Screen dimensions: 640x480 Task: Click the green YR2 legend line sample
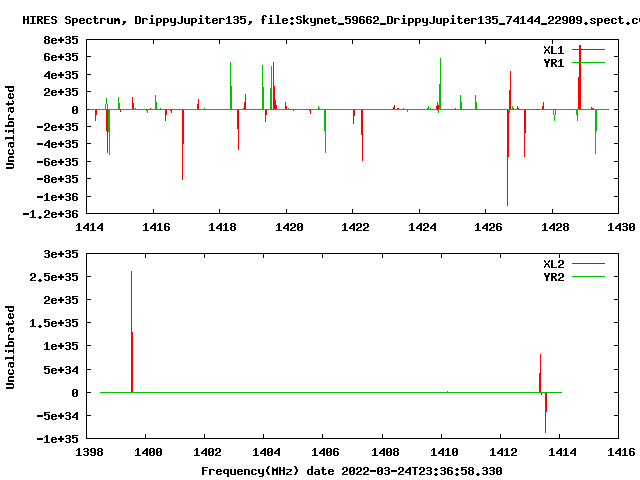[x=588, y=276]
